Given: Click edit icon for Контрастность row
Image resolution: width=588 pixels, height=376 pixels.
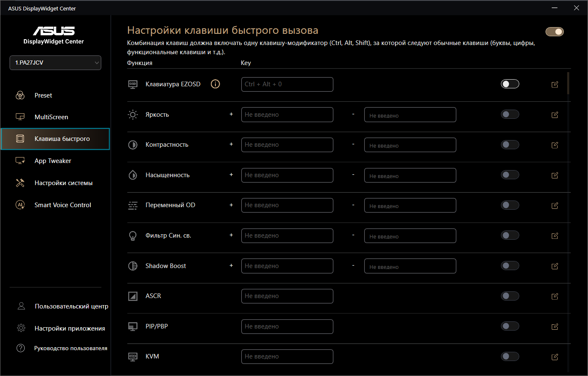Looking at the screenshot, I should [555, 145].
